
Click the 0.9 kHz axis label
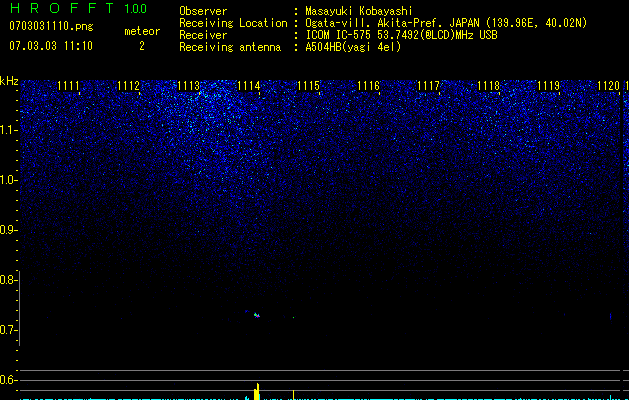click(8, 230)
